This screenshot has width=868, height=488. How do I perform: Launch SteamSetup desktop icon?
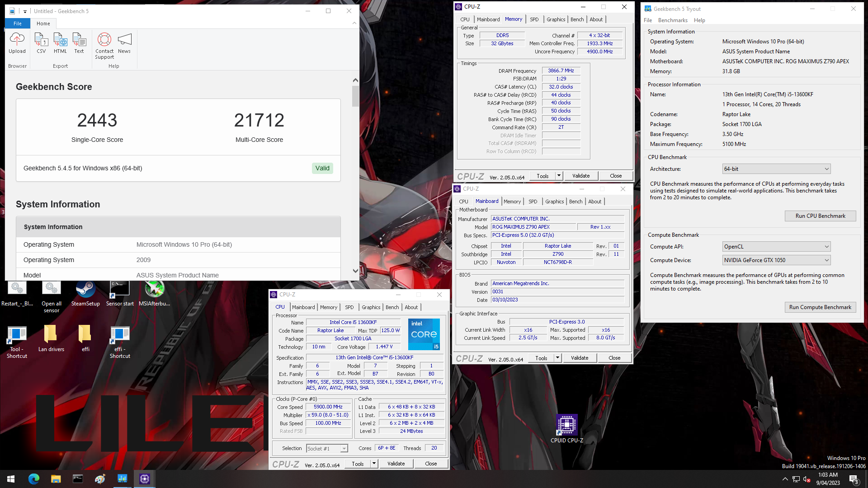tap(85, 294)
